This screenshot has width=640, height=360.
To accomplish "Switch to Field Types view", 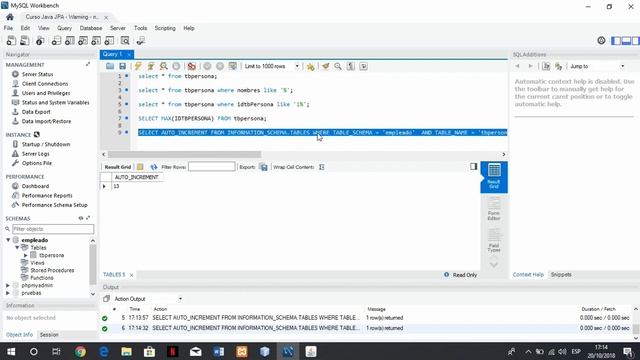I will point(494,240).
